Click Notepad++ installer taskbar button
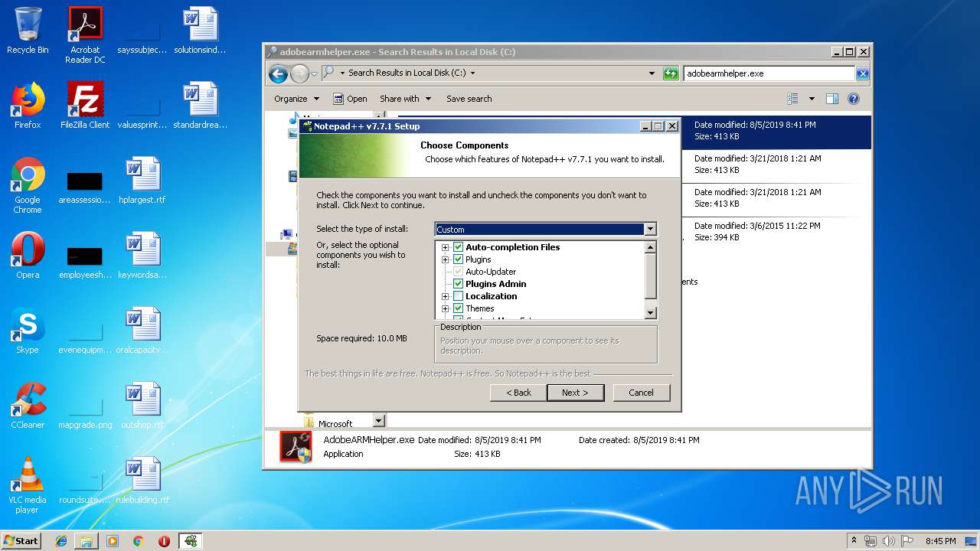This screenshot has height=551, width=980. tap(191, 541)
